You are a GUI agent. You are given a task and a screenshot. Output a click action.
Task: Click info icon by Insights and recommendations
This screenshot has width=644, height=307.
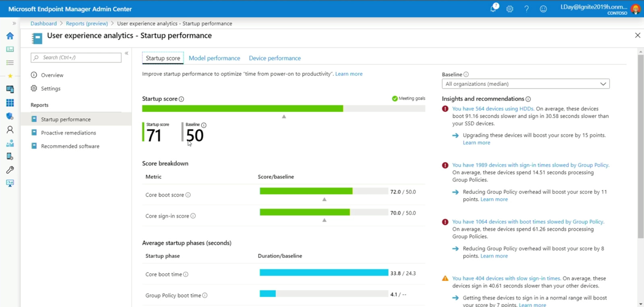coord(528,99)
